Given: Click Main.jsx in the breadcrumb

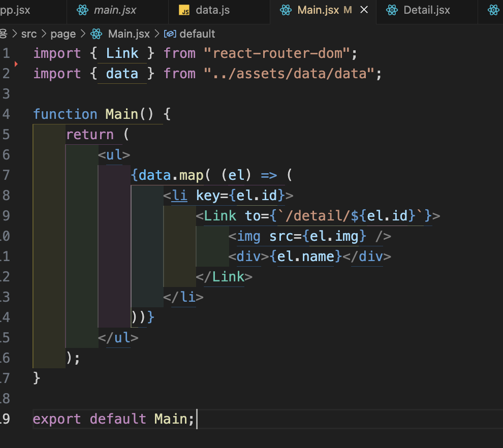Looking at the screenshot, I should click(129, 34).
